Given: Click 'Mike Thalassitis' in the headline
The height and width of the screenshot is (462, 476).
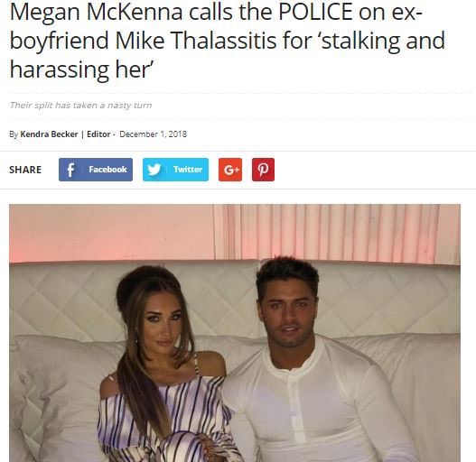Looking at the screenshot, I should pyautogui.click(x=196, y=41).
